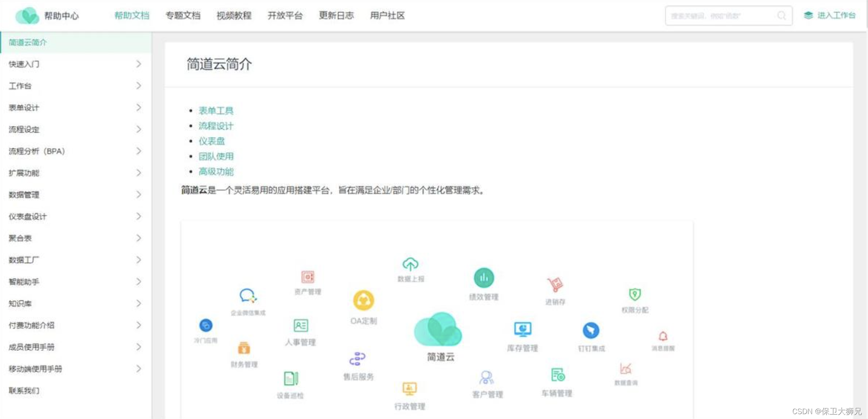Viewport: 868px width, 419px height.
Task: Expand the 付费功能介绍 sidebar chevron
Action: click(138, 326)
